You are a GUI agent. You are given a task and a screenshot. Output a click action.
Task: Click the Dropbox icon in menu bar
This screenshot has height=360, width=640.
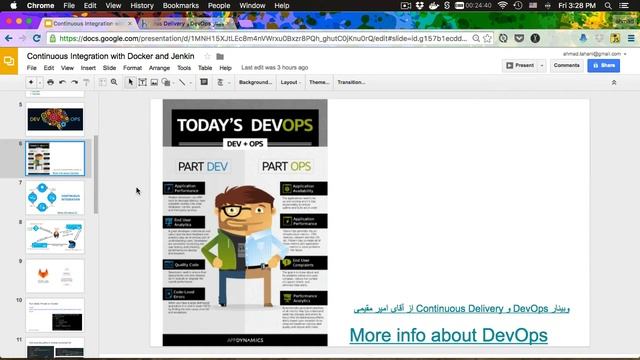[420, 6]
